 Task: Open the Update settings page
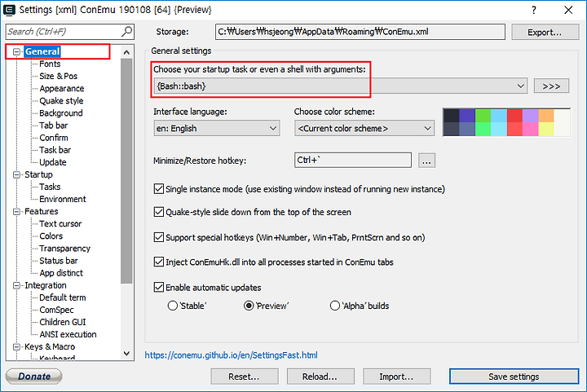53,162
